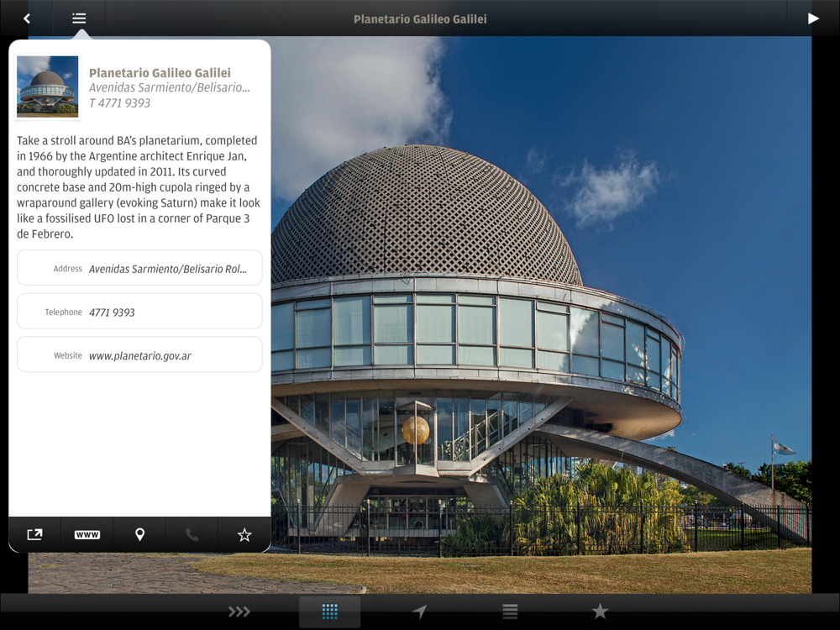840x630 pixels.
Task: Select the triple chevron icon in bottom bar
Action: 239,612
